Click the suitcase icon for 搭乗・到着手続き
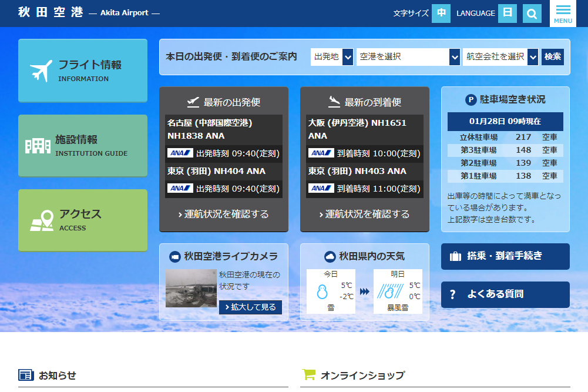 point(455,257)
